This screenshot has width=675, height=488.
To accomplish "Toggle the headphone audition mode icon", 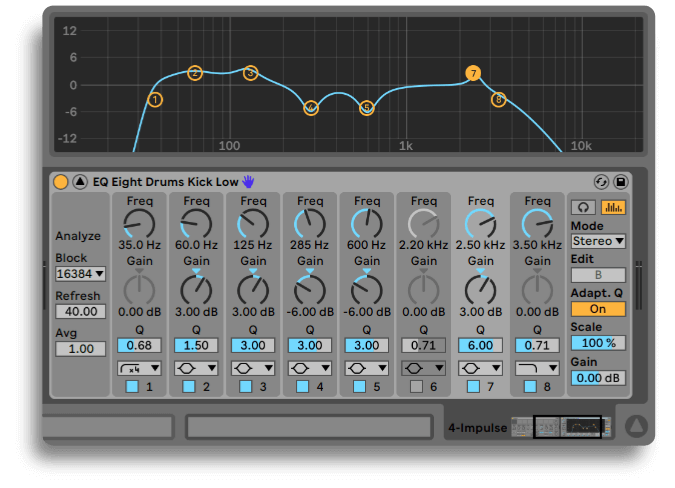I will [582, 207].
